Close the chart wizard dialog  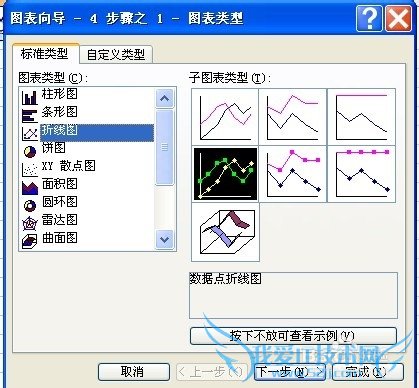(x=398, y=19)
